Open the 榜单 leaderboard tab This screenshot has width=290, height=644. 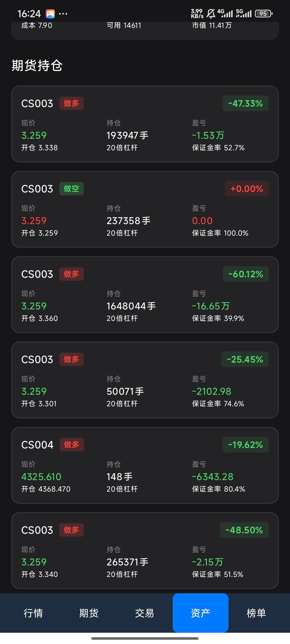[256, 613]
